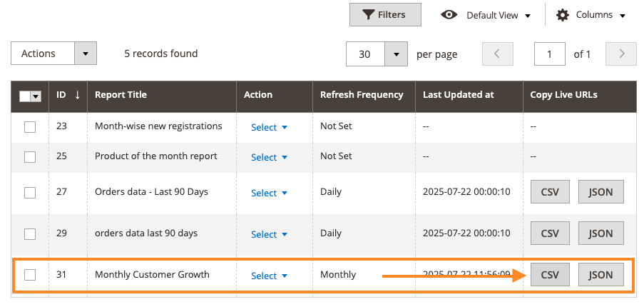
Task: Open the Actions dropdown arrow
Action: (86, 54)
